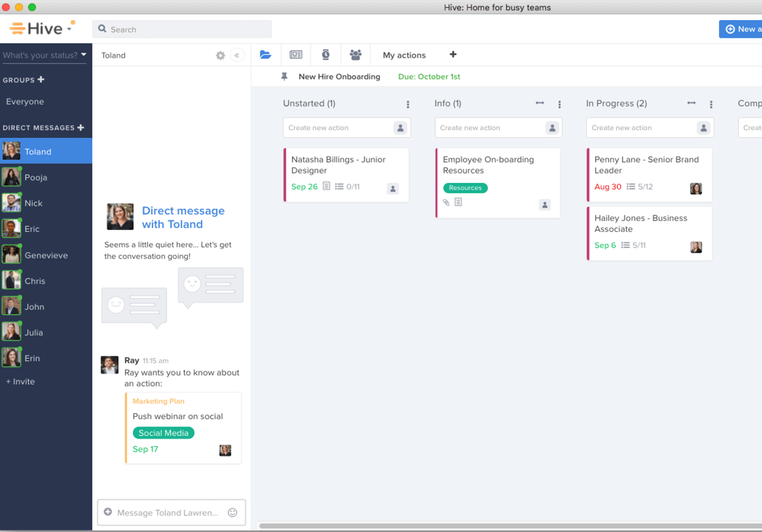Open the projects folder tab icon
The image size is (762, 532).
tap(265, 55)
